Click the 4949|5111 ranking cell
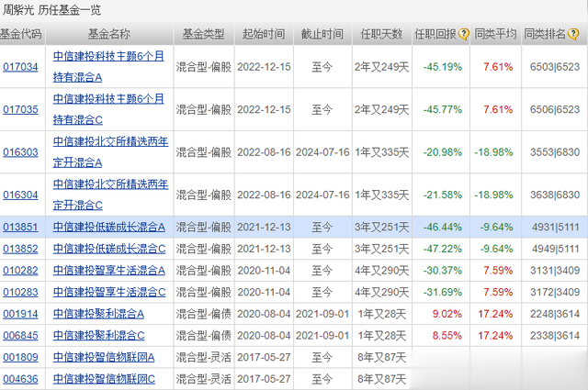 [555, 249]
